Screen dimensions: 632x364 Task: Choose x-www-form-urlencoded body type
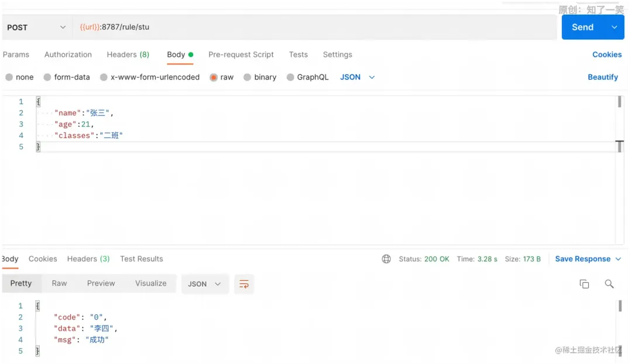click(x=104, y=77)
